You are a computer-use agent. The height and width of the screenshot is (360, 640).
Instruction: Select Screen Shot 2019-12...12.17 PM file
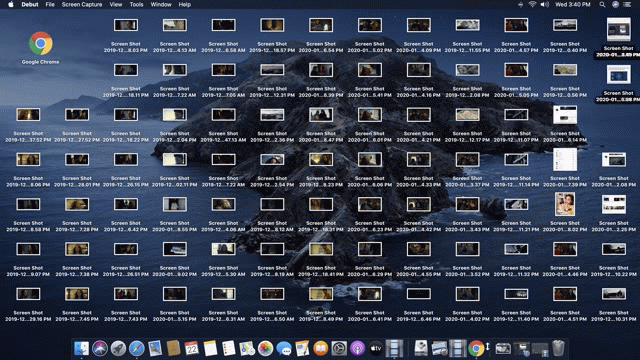pos(467,115)
